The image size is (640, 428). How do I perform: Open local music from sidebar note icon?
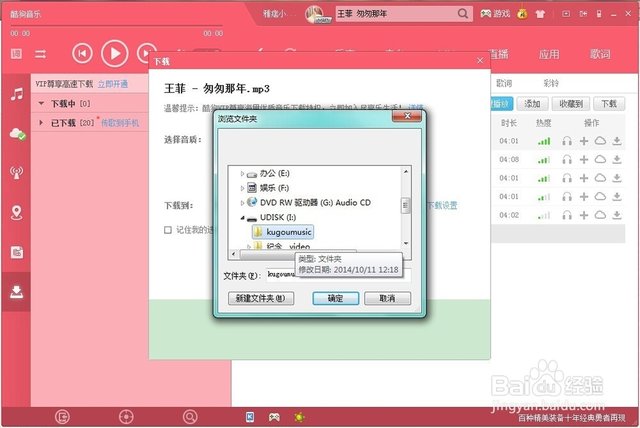17,94
